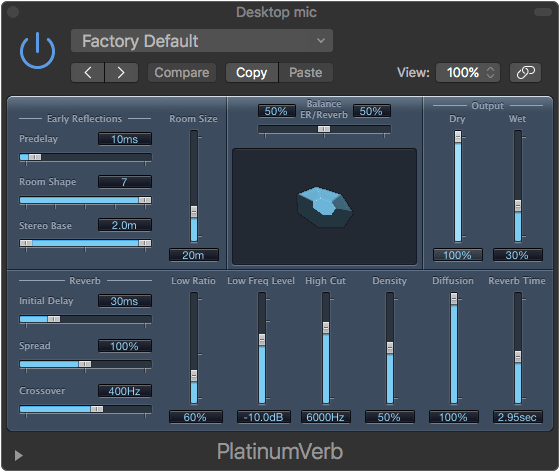Click the Low Freq Level slider handle

tap(262, 340)
